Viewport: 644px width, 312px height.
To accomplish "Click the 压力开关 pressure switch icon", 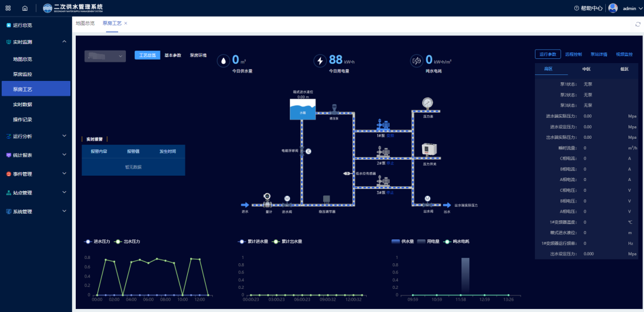I will 429,149.
